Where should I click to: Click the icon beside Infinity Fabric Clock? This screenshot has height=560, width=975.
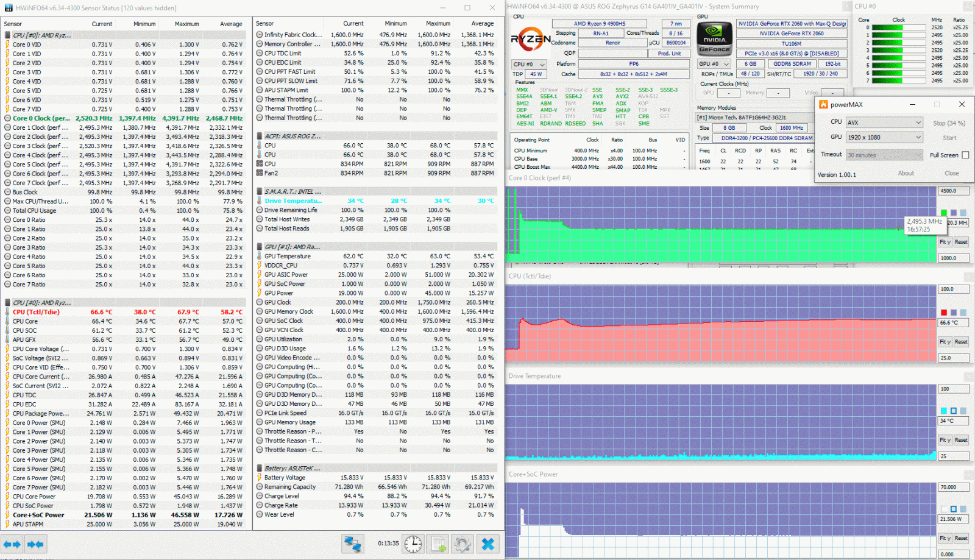click(260, 35)
